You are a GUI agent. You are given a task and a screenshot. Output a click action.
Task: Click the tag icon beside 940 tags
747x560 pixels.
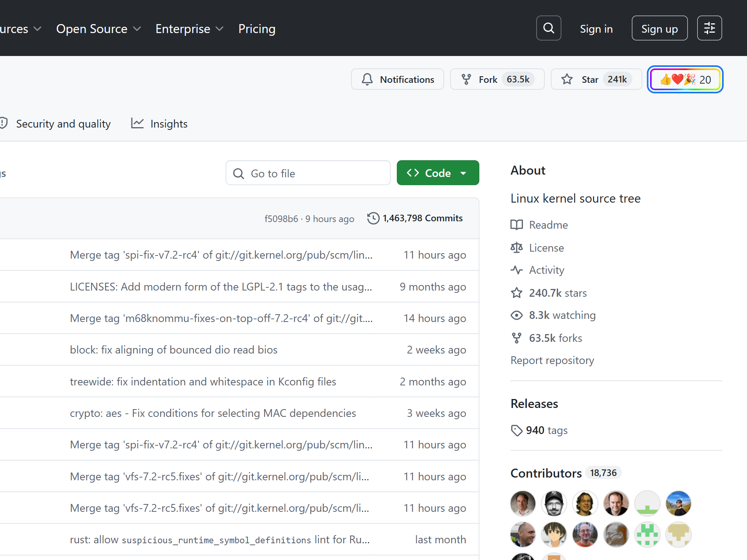517,430
